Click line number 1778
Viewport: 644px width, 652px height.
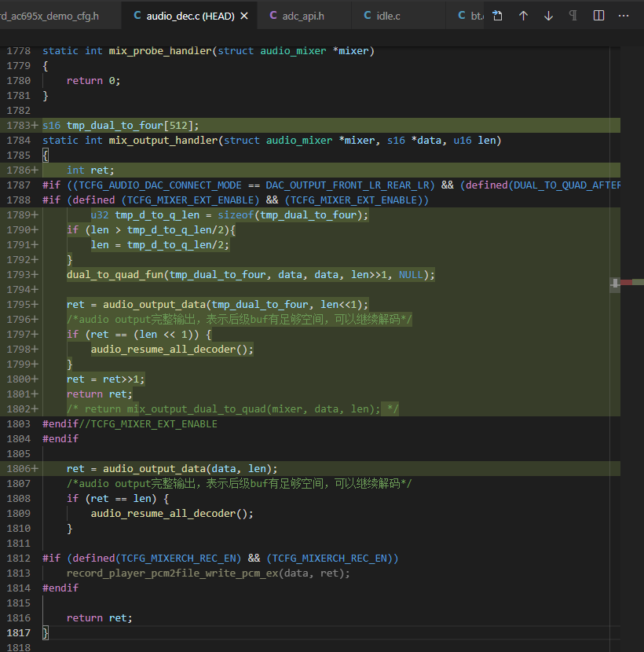(19, 51)
